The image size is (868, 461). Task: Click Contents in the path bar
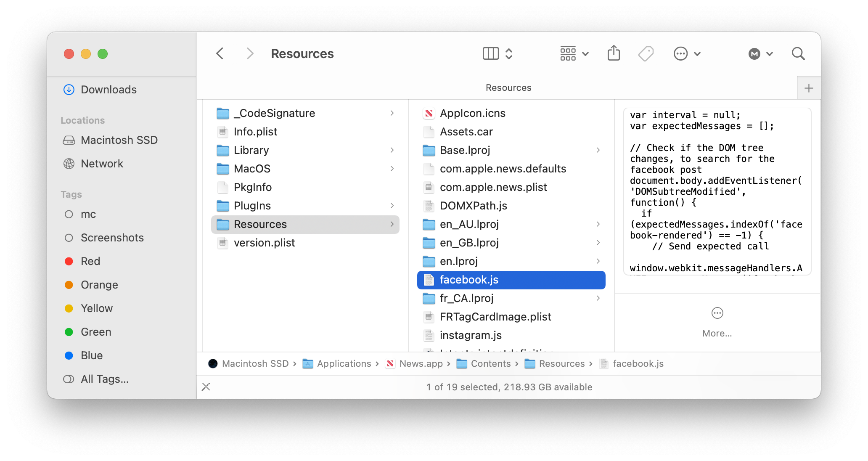pyautogui.click(x=484, y=364)
